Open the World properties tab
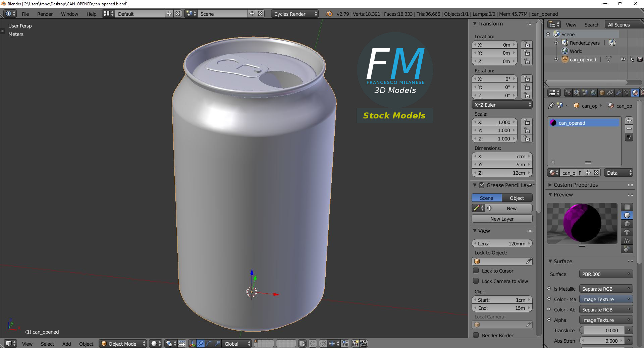 594,93
